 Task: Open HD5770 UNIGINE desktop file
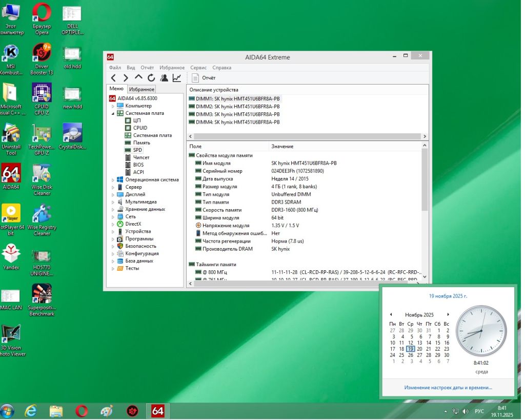coord(42,263)
